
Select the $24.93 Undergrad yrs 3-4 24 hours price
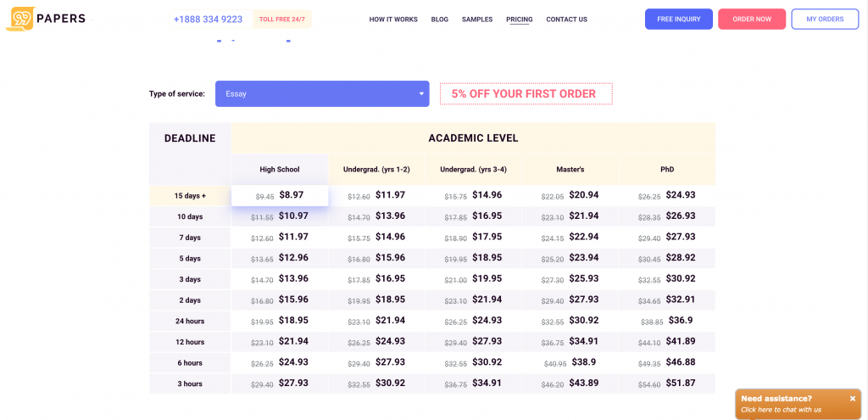(473, 320)
